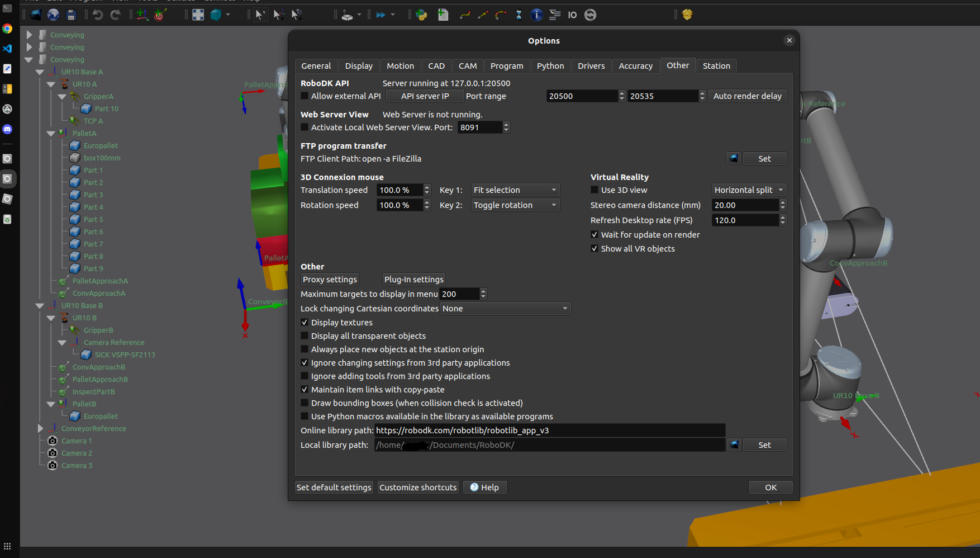Click the Online library path field
Screen dimensions: 980x558
tap(549, 431)
